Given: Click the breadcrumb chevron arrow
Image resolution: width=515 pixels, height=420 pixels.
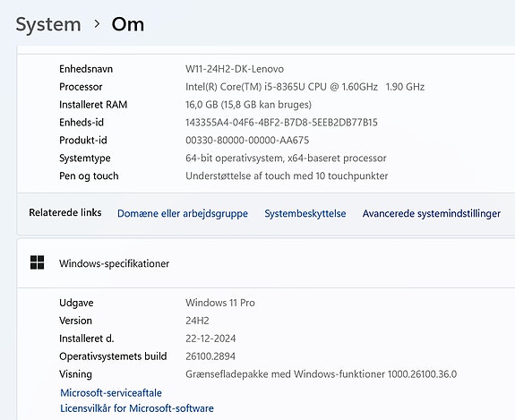Looking at the screenshot, I should click(97, 23).
